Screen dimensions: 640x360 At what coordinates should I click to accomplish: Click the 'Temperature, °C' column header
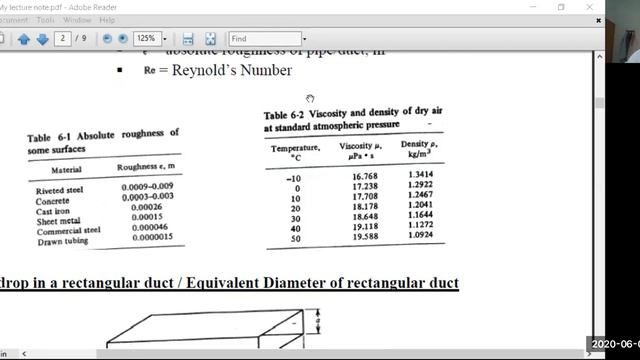click(x=296, y=152)
